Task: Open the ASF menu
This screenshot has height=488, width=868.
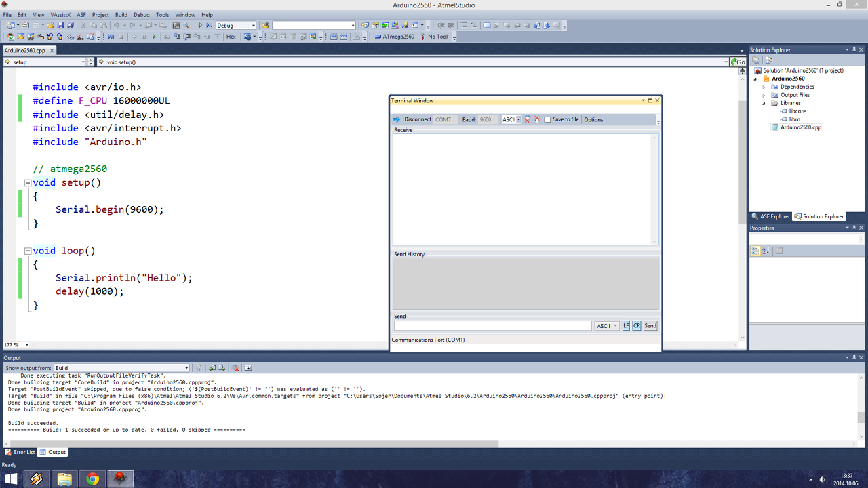Action: (81, 15)
